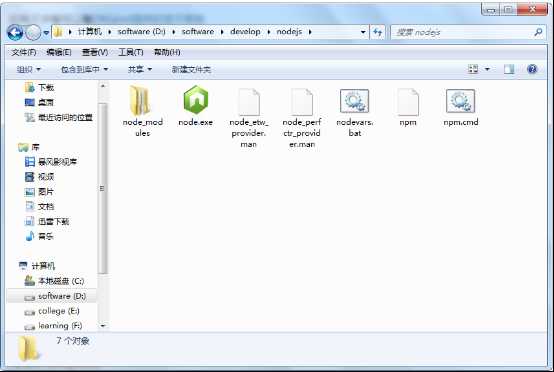This screenshot has height=372, width=554.
Task: Expand the arrow after develop breadcrumb
Action: (269, 32)
